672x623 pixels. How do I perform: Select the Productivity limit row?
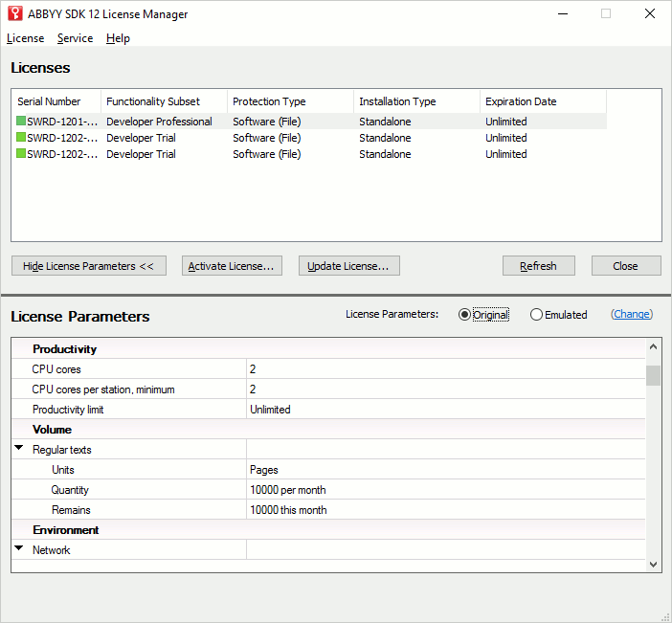click(328, 410)
